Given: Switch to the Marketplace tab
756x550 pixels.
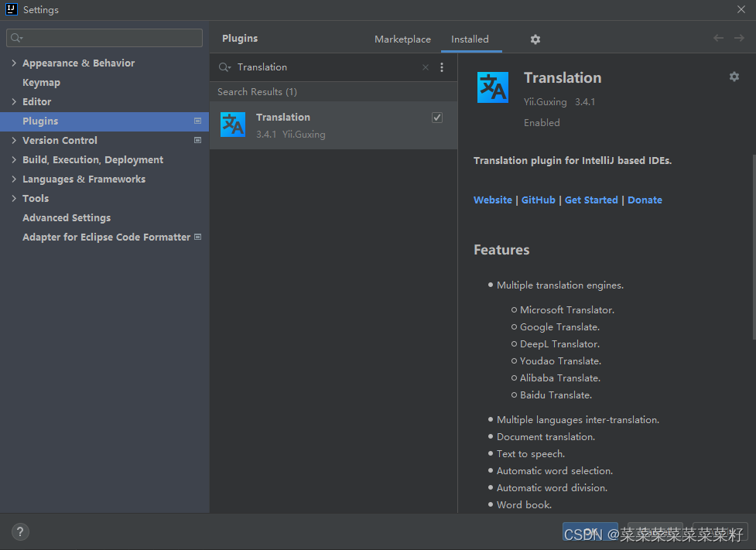Looking at the screenshot, I should (402, 39).
